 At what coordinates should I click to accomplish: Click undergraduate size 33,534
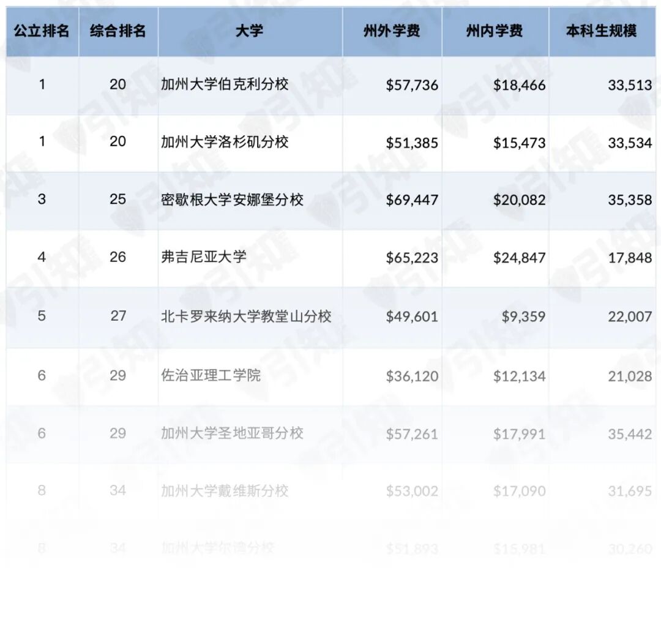click(630, 143)
